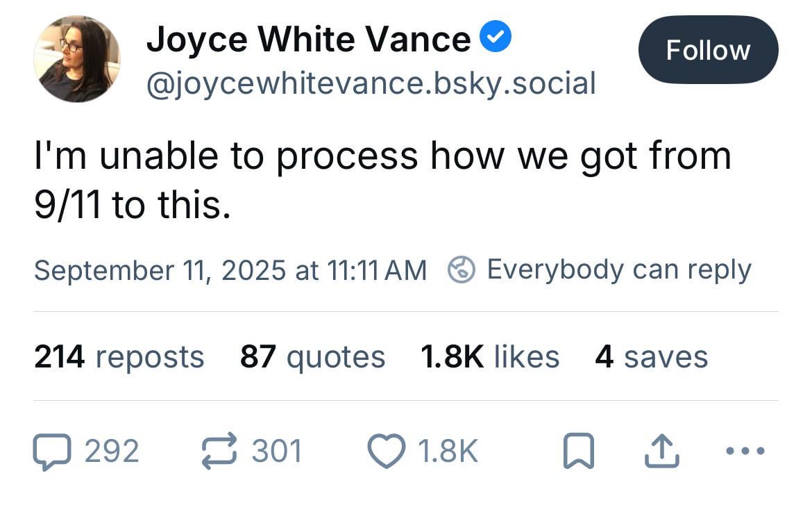Viewport: 812px width, 505px height.
Task: Open the reply speech bubble icon
Action: [52, 451]
